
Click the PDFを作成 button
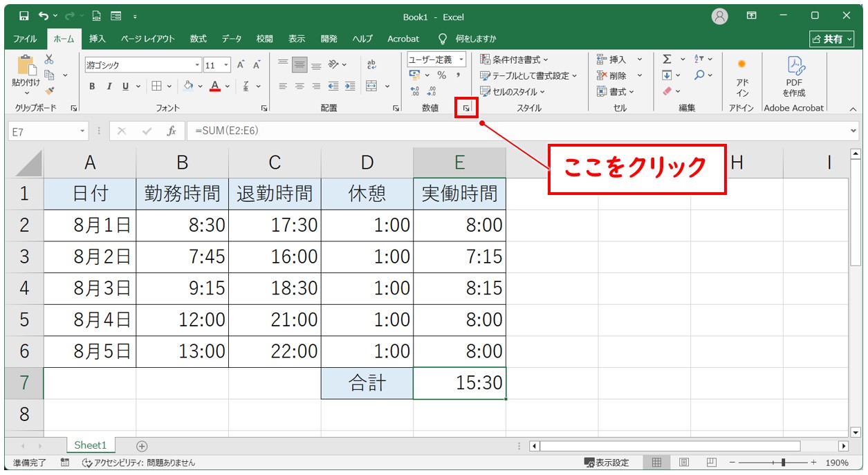794,77
